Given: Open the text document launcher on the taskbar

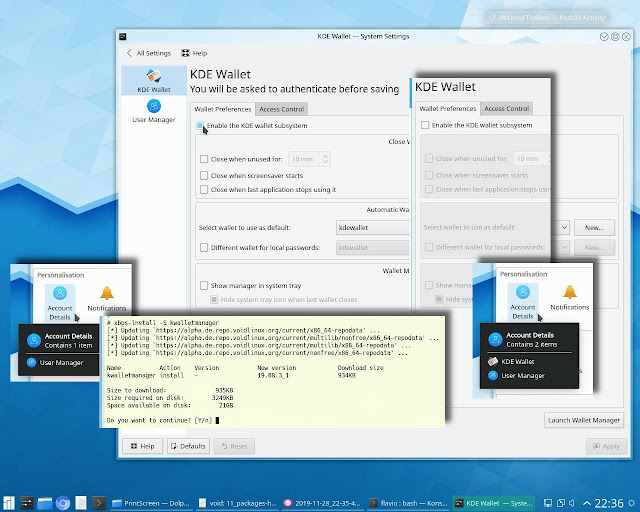Looking at the screenshot, I should tap(81, 503).
